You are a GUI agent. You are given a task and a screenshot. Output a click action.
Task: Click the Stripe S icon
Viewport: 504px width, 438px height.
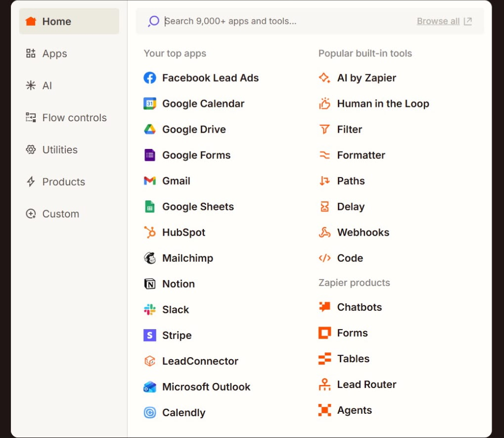tap(150, 335)
